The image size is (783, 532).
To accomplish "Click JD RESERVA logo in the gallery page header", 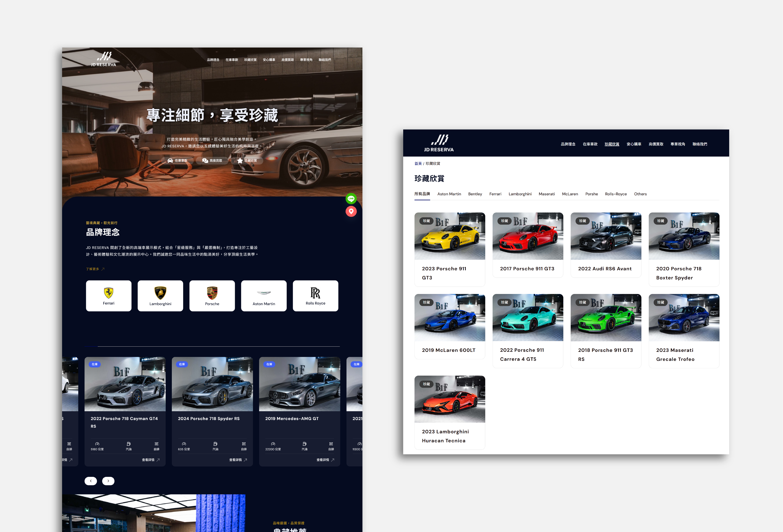I will [x=439, y=143].
